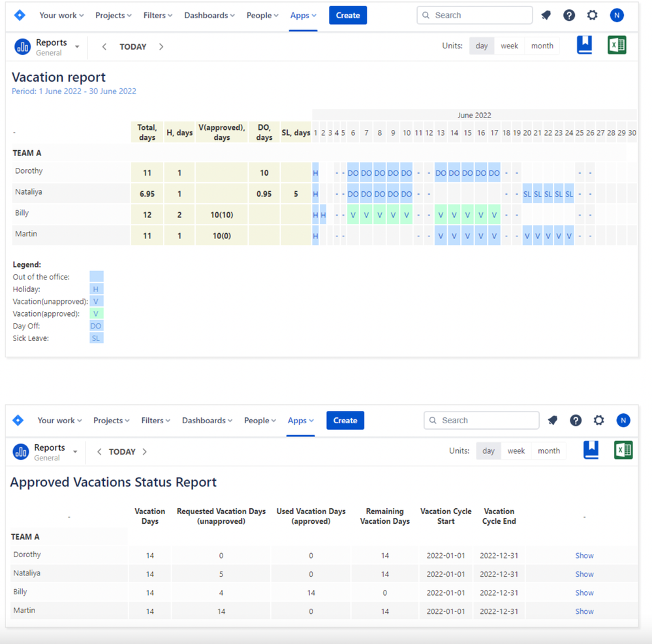Click Billy's V(approved) cell 10(10)
The width and height of the screenshot is (652, 644).
pos(222,215)
